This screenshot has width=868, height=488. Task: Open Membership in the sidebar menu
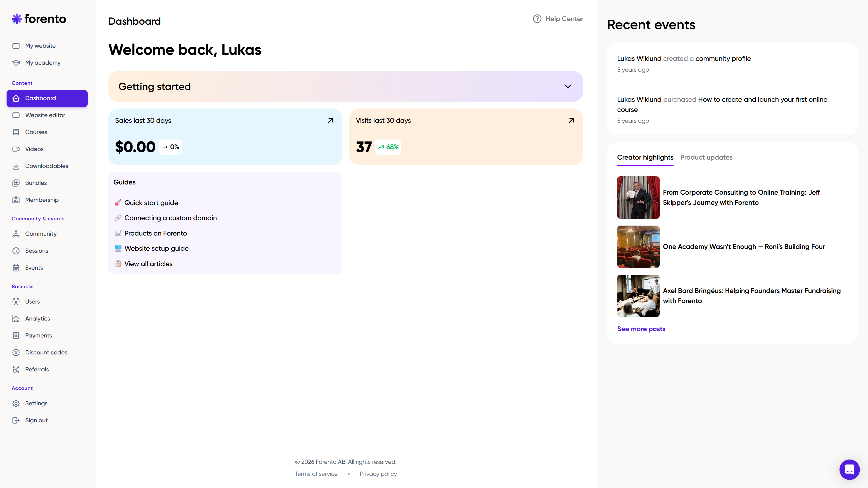pyautogui.click(x=42, y=200)
